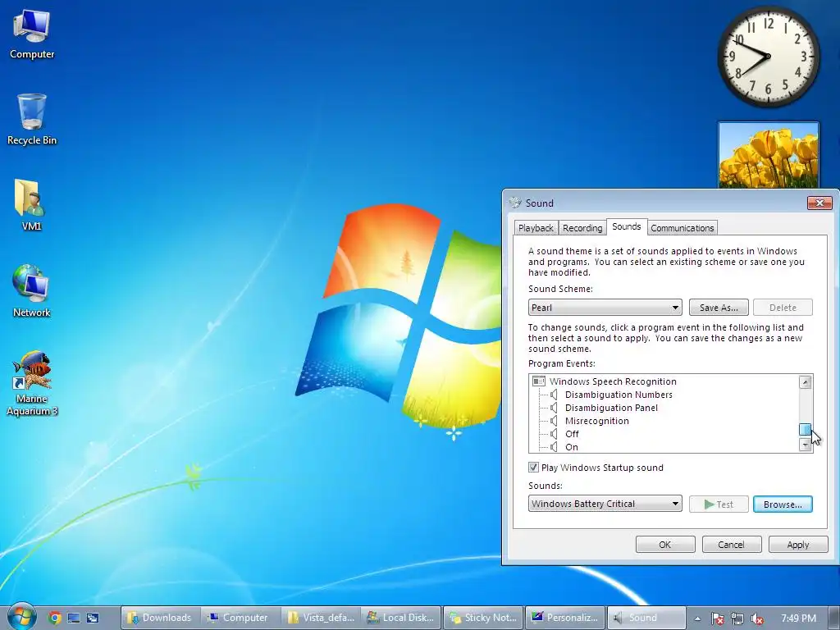Launch Chrome from the quick launch

pyautogui.click(x=55, y=618)
